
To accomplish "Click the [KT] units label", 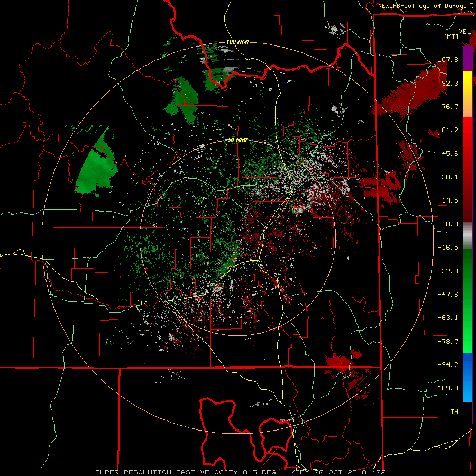I will pos(452,36).
